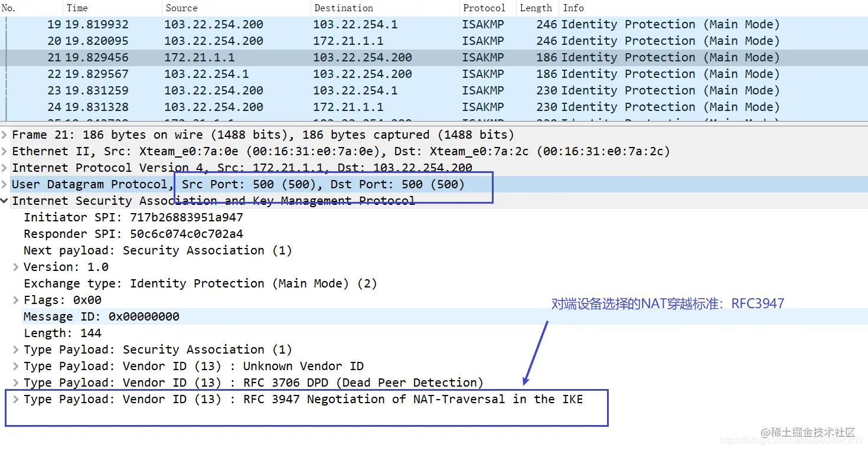Viewport: 868px width, 451px height.
Task: Click destination 172.21.1.1 in packet 20 row
Action: 348,41
